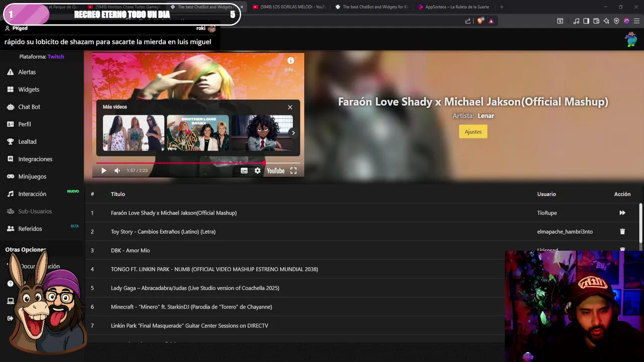Screen dimensions: 644x362
Task: Click the Usuario column header
Action: tap(546, 194)
